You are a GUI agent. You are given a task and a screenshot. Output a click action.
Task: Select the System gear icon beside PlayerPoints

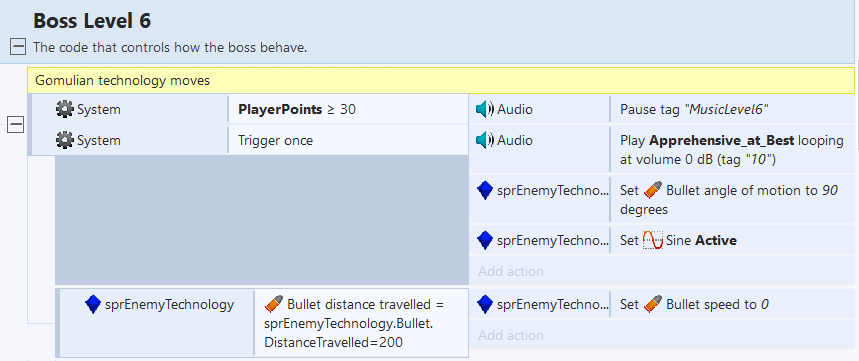pyautogui.click(x=65, y=110)
